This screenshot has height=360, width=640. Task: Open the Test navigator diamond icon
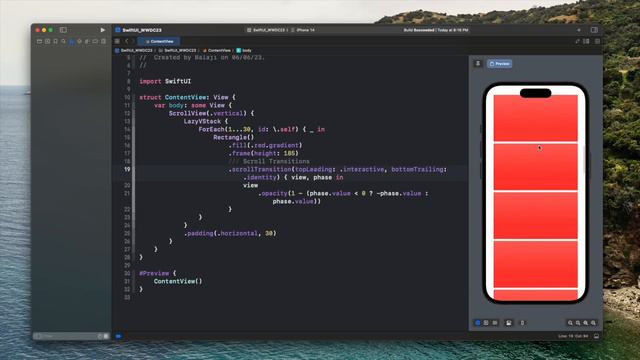tap(79, 41)
